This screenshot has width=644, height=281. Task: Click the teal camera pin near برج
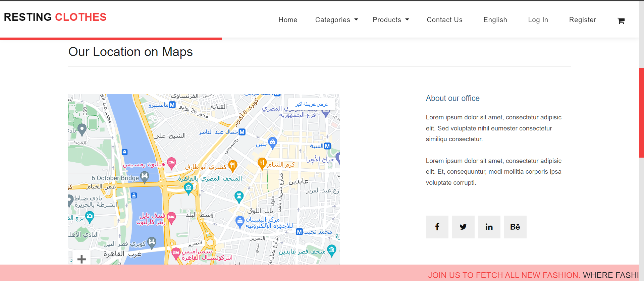tap(90, 217)
